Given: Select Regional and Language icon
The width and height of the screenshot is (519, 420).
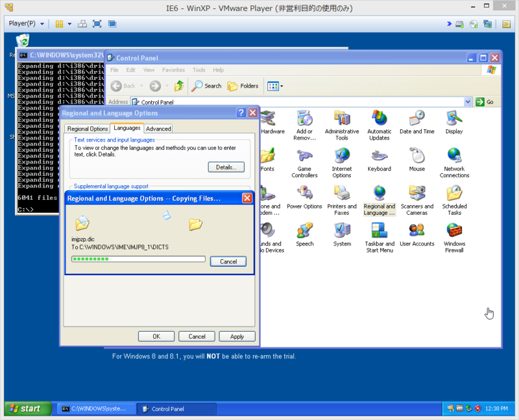Looking at the screenshot, I should 380,200.
